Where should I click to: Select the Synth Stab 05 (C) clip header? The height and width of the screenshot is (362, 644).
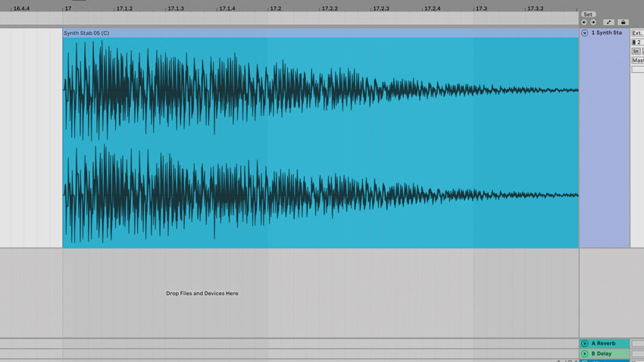click(x=320, y=33)
